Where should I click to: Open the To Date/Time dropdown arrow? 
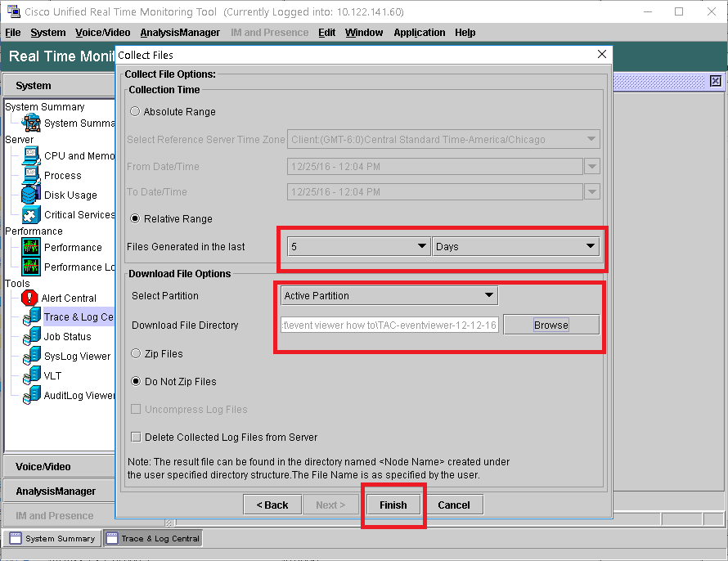[592, 191]
